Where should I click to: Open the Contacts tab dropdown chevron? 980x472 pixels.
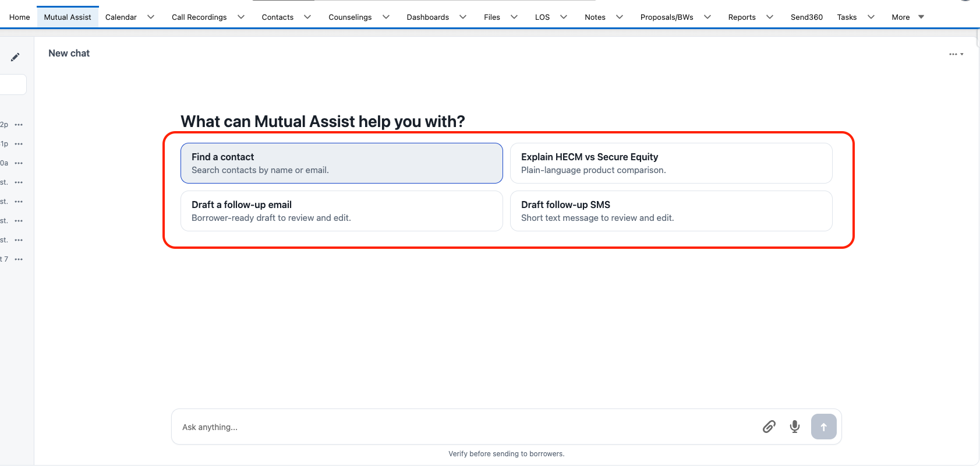tap(307, 17)
